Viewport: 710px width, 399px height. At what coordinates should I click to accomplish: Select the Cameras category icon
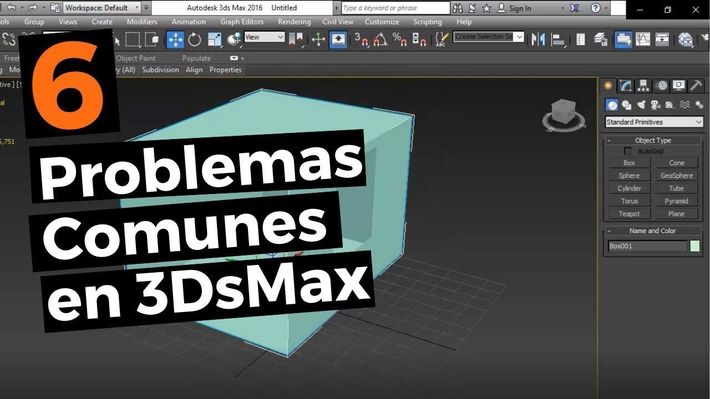[656, 105]
